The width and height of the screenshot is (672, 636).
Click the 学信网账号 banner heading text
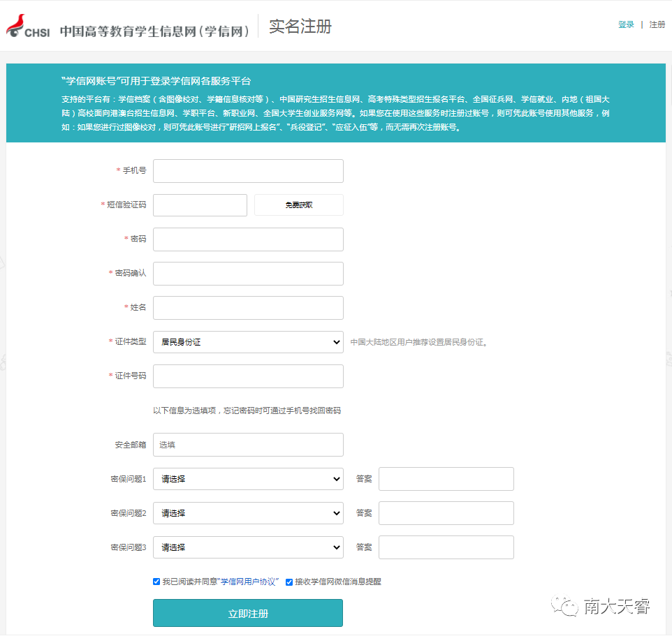[x=156, y=81]
